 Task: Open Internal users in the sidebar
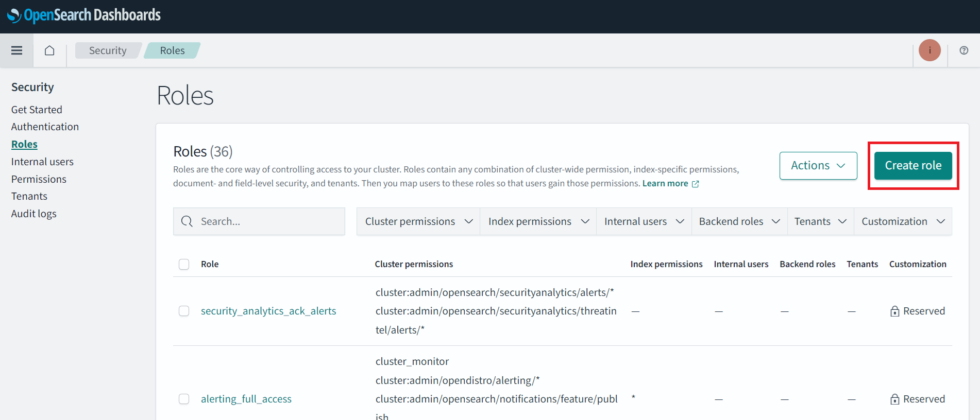[42, 162]
